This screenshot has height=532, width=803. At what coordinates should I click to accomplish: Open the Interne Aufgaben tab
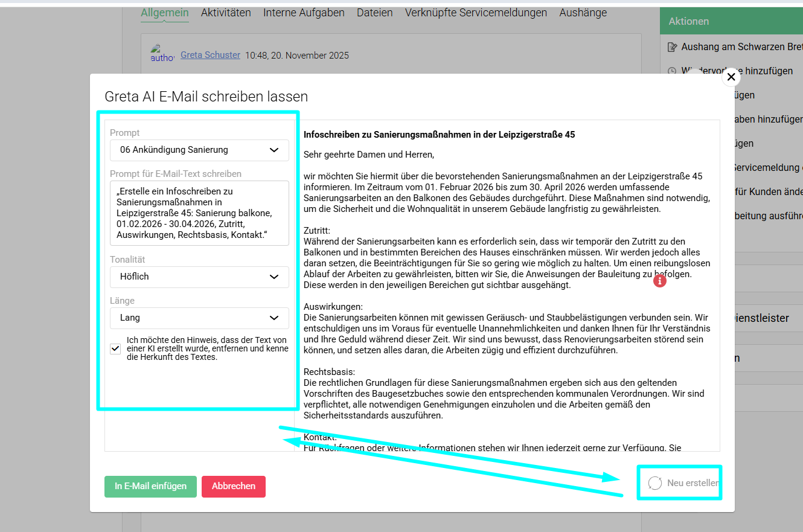point(304,13)
